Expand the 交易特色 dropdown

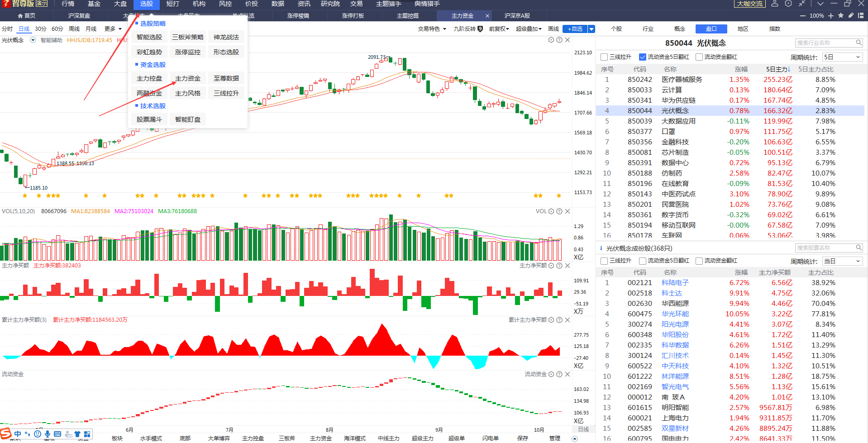coord(432,29)
